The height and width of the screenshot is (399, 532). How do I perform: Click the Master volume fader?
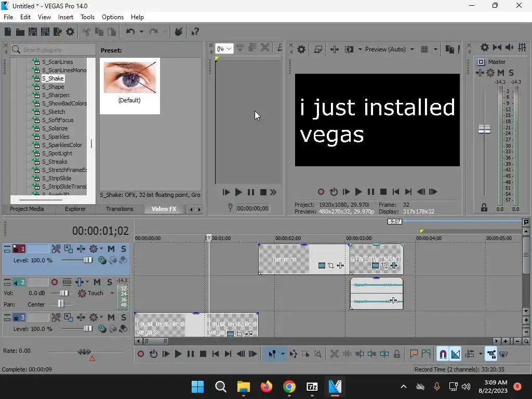click(484, 129)
